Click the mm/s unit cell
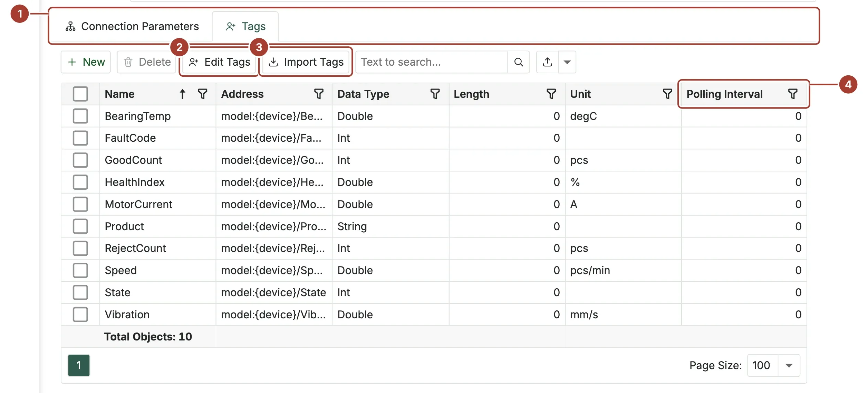Viewport: 868px width, 393px height. coord(623,314)
